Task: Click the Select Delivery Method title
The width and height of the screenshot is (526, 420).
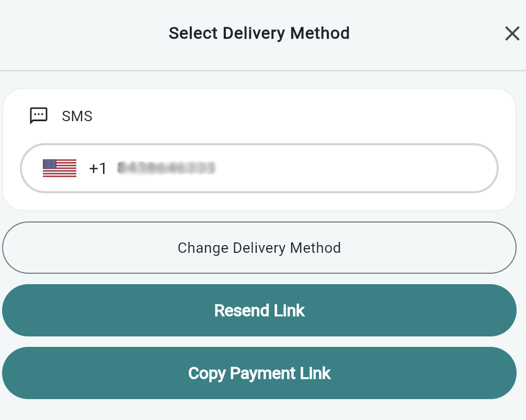Action: coord(259,33)
